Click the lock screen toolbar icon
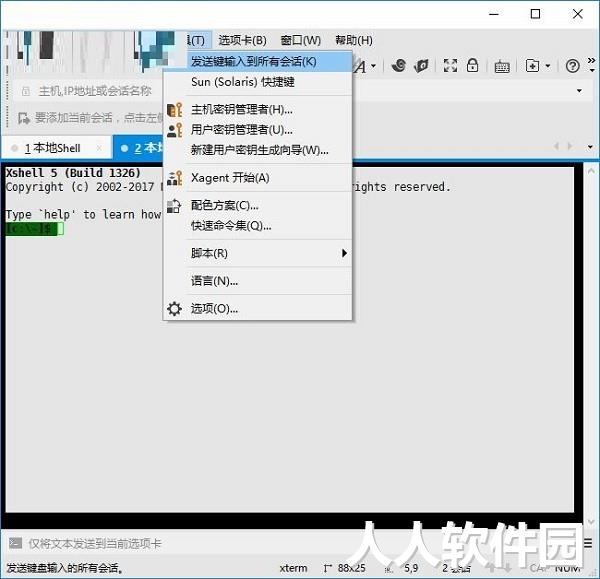Screen dimensions: 600x579 (473, 65)
